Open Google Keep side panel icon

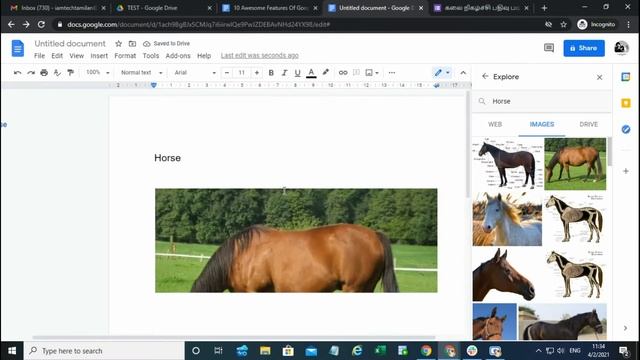click(x=626, y=103)
